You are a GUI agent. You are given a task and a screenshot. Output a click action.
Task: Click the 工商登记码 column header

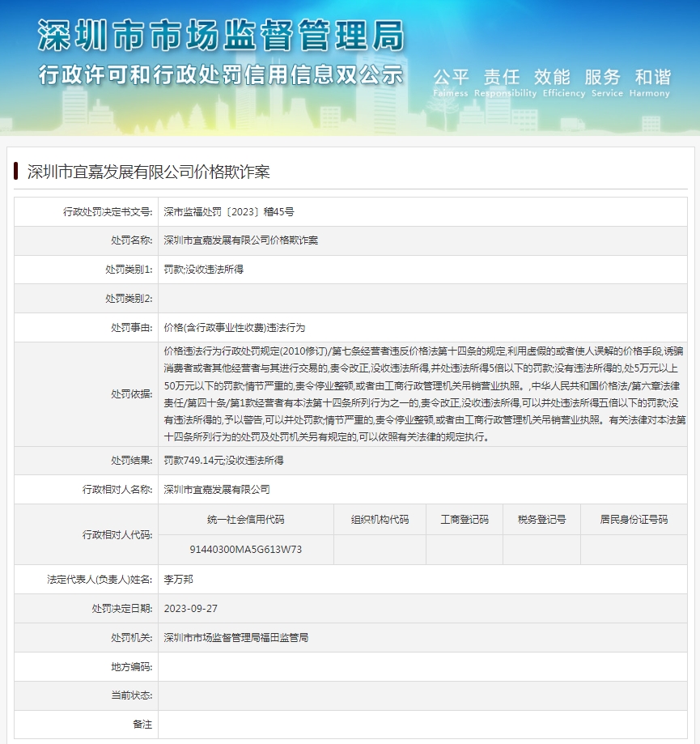465,520
